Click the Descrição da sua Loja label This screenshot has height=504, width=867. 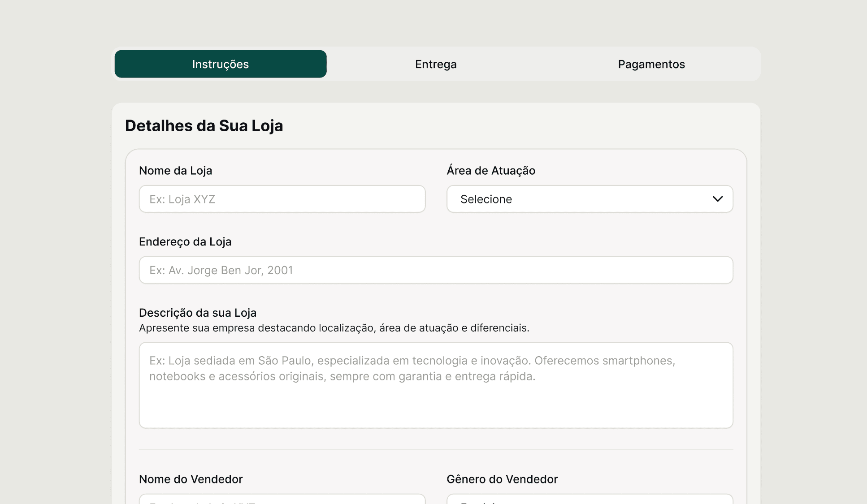[198, 313]
